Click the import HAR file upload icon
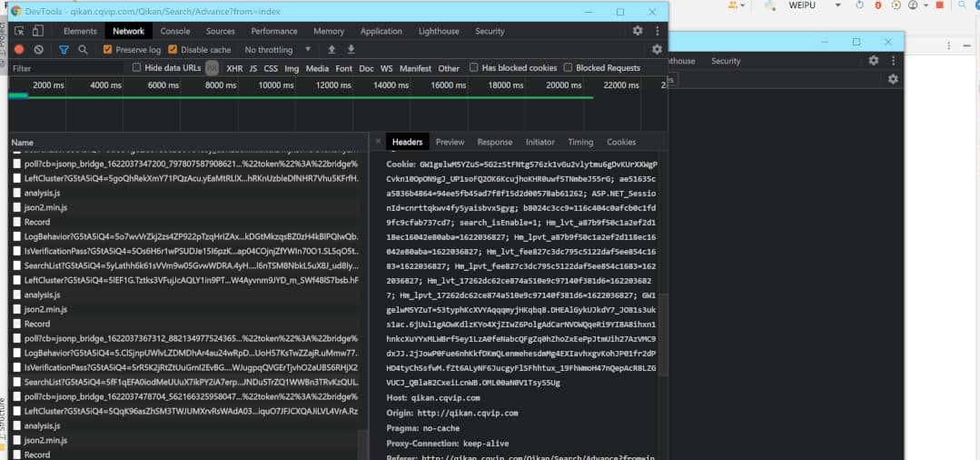The image size is (980, 460). pyautogui.click(x=332, y=50)
